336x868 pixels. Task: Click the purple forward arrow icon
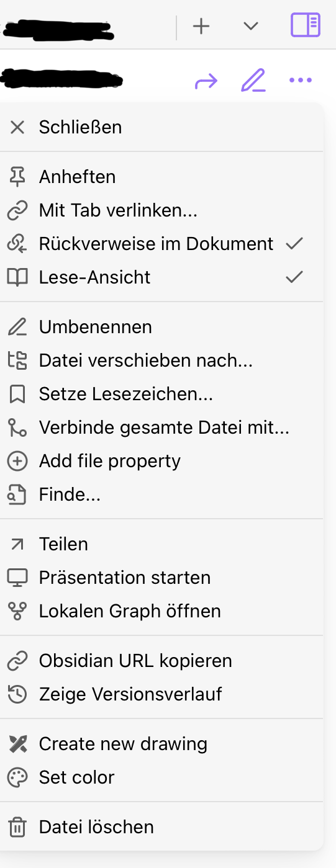pos(206,81)
